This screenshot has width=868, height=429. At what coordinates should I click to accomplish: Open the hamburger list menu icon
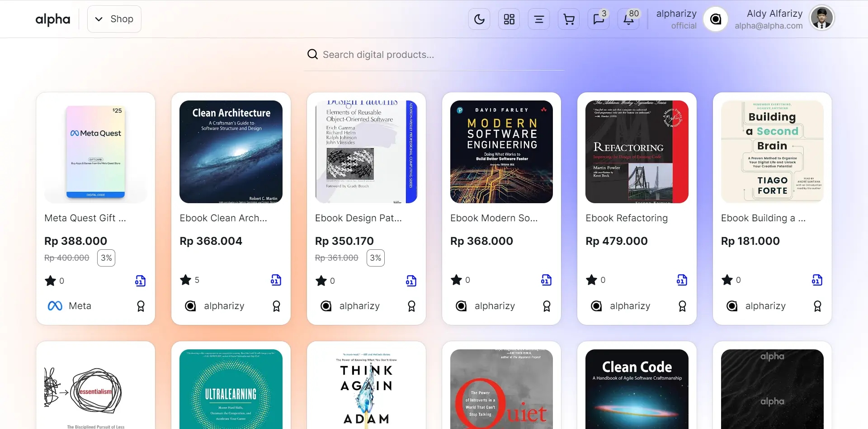pyautogui.click(x=539, y=19)
